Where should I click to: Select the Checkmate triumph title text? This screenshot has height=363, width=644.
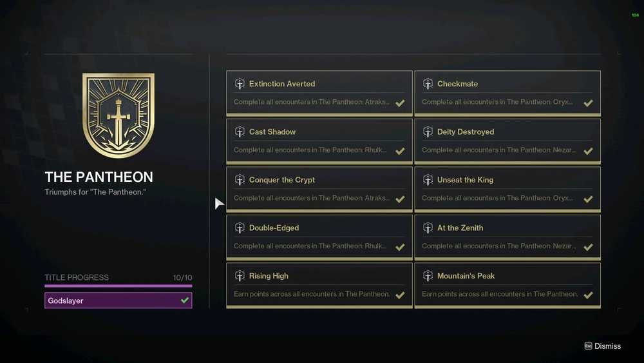point(457,84)
